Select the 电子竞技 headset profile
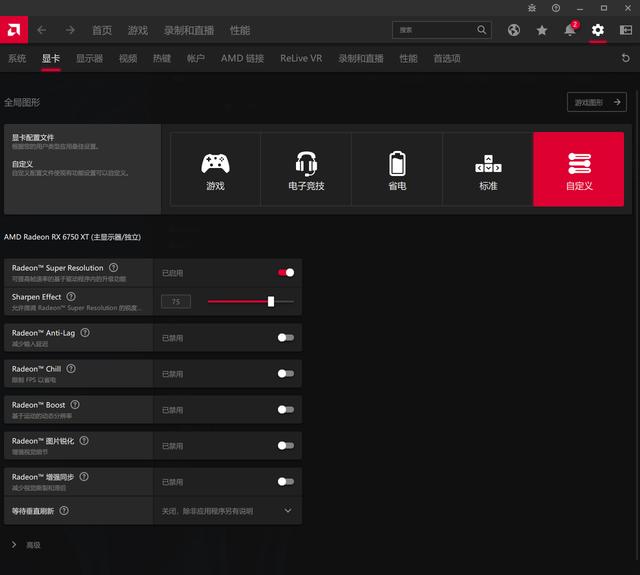This screenshot has height=575, width=640. click(x=306, y=169)
